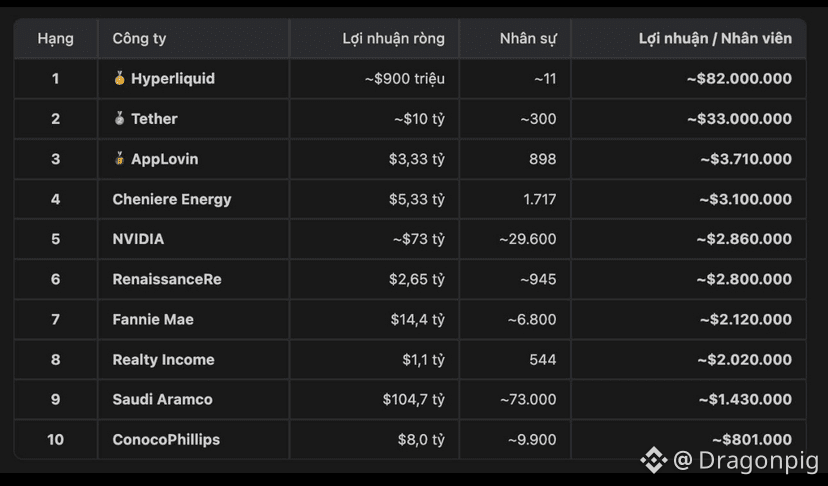Click the Lợi nhuận / Nhân viên header
This screenshot has height=486, width=828.
point(715,39)
